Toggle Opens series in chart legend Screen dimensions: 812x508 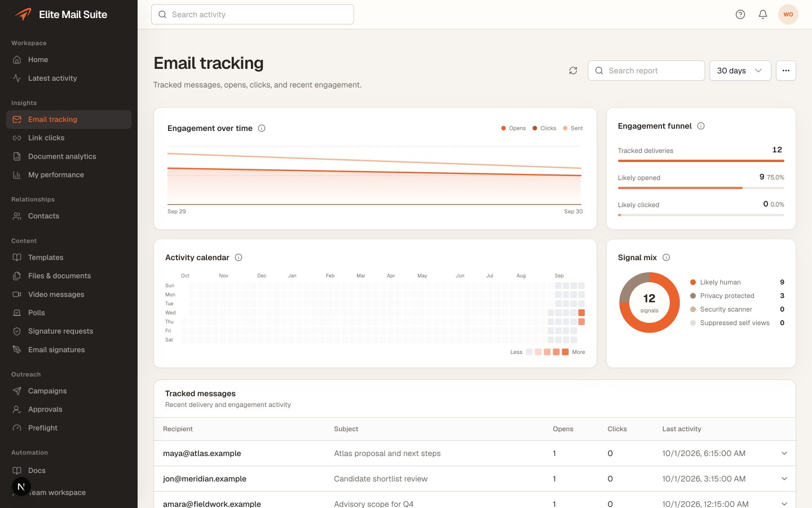(x=513, y=128)
